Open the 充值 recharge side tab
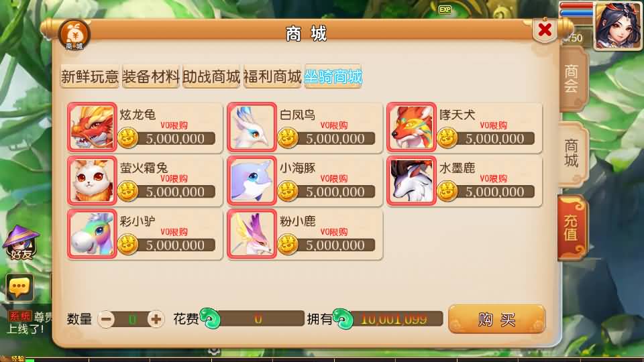The image size is (644, 362). [x=572, y=228]
